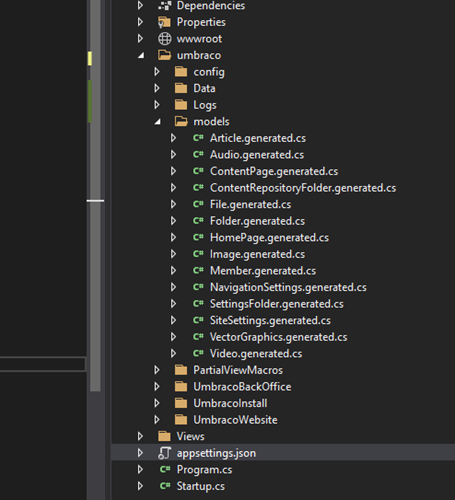Expand the appsettings.json node
Image resolution: width=455 pixels, height=500 pixels.
click(140, 453)
